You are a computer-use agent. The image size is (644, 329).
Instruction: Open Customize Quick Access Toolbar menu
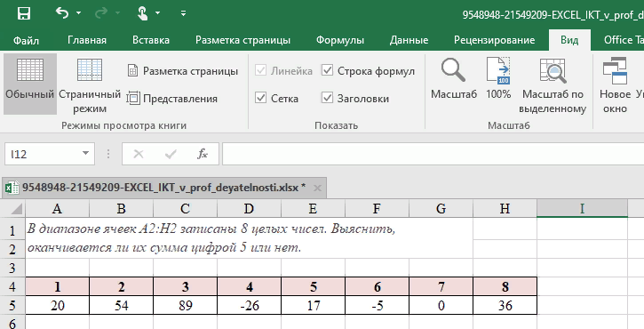pos(183,13)
